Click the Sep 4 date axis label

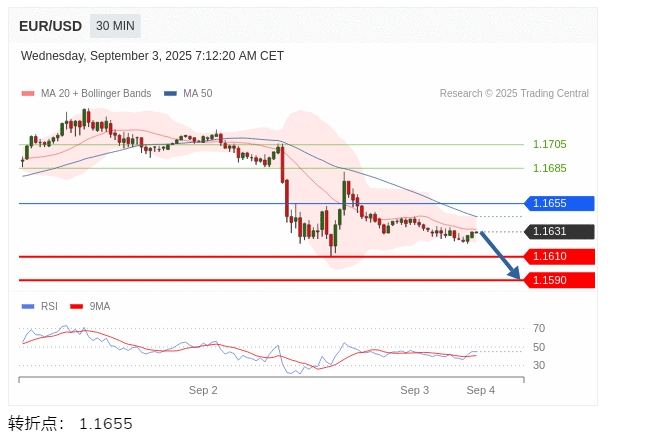tap(480, 390)
